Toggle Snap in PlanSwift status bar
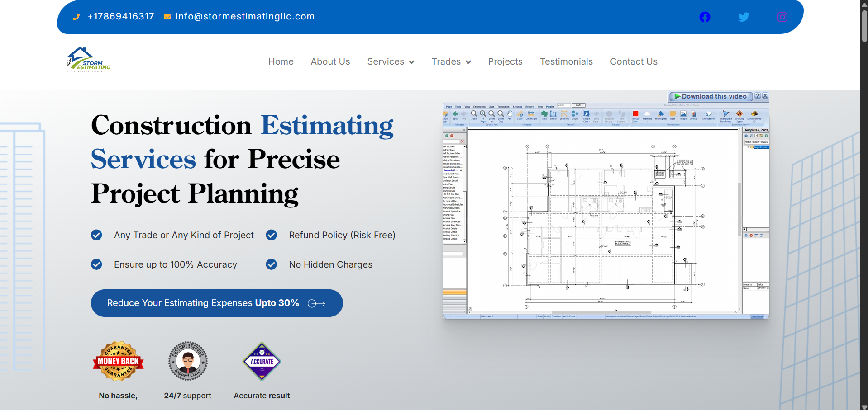Image resolution: width=868 pixels, height=410 pixels. pyautogui.click(x=540, y=316)
